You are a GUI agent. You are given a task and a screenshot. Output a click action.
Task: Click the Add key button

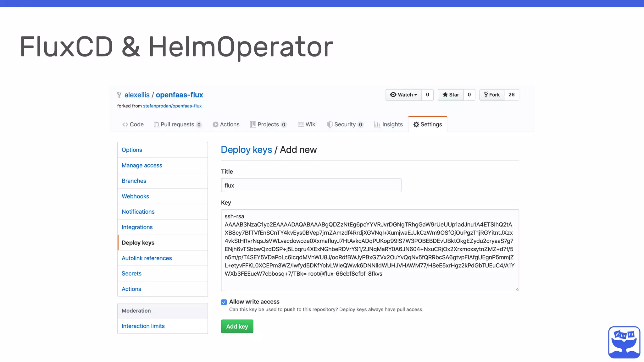pyautogui.click(x=237, y=326)
